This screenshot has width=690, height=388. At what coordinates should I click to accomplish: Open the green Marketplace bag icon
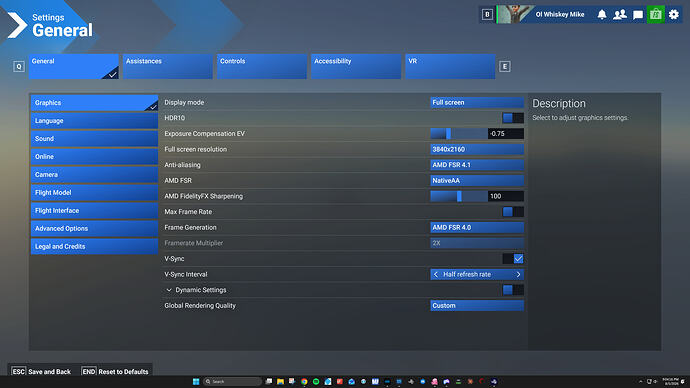point(656,15)
